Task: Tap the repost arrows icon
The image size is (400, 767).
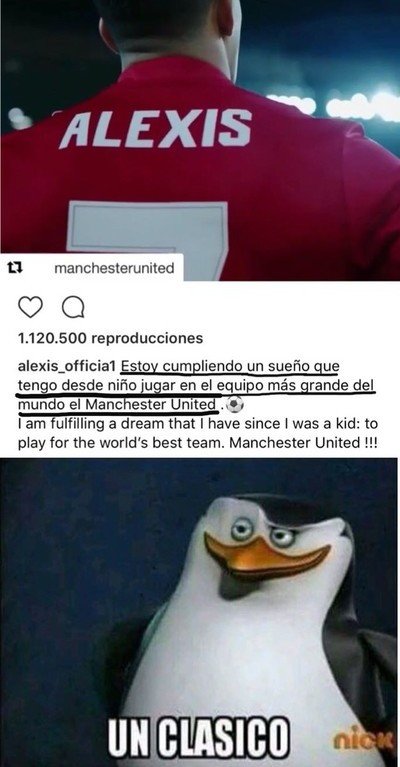Action: [17, 268]
